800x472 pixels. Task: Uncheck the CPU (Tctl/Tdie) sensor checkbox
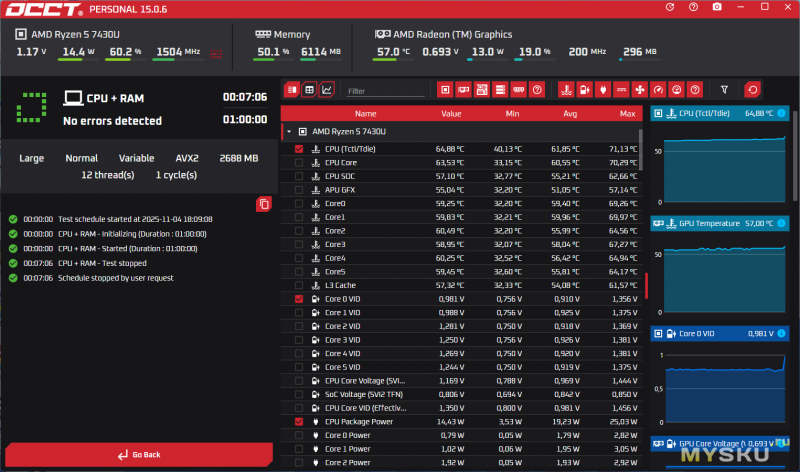[299, 149]
